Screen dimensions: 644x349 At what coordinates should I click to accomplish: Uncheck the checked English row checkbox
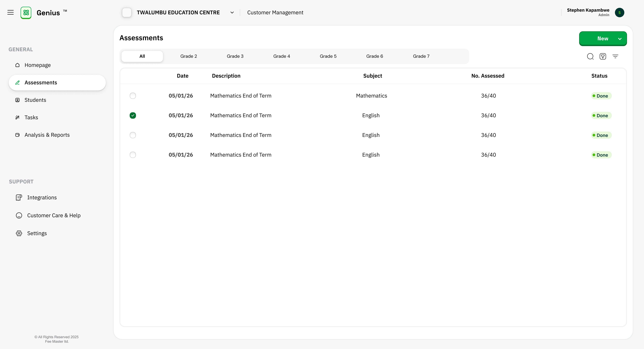pos(133,115)
